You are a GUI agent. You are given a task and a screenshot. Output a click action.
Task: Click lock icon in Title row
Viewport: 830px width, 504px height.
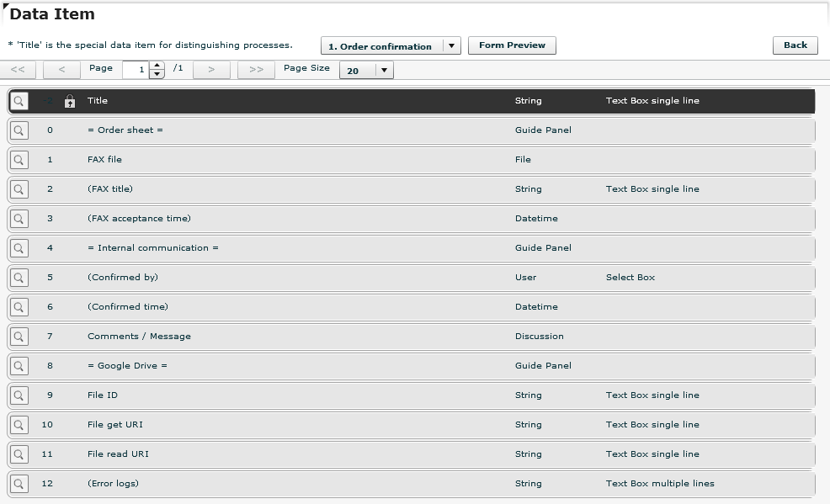coord(70,101)
